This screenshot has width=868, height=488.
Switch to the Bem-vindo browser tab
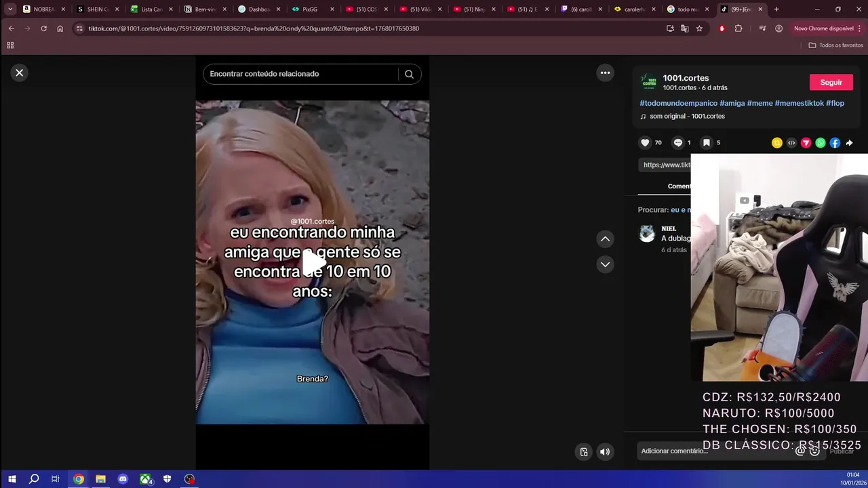(206, 9)
